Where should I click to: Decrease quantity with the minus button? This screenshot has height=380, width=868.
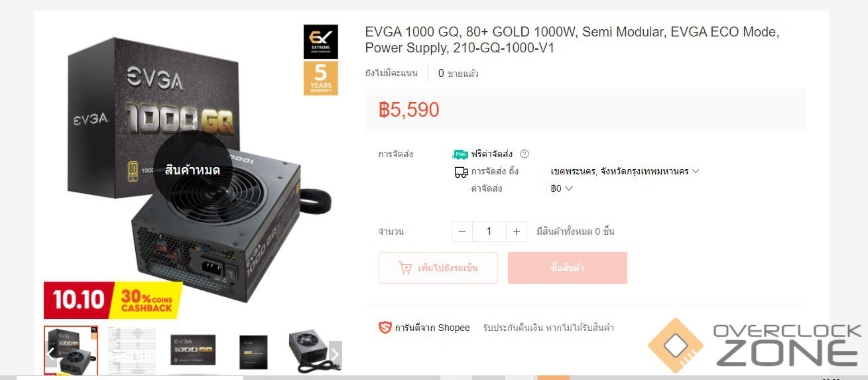[x=462, y=231]
